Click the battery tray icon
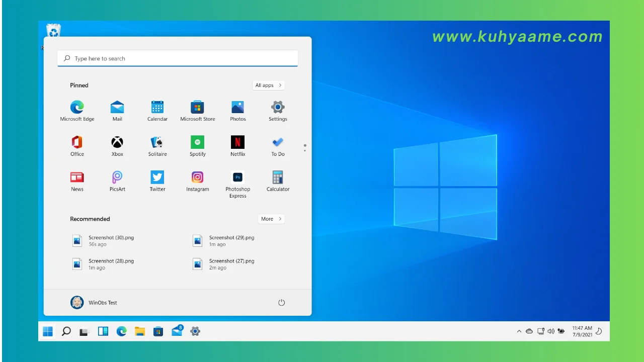644x362 pixels. click(x=561, y=331)
